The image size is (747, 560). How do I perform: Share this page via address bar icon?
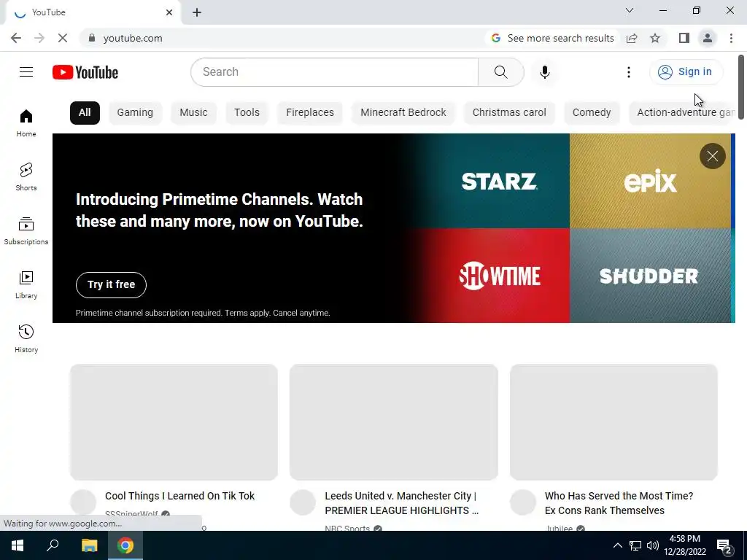(x=632, y=38)
